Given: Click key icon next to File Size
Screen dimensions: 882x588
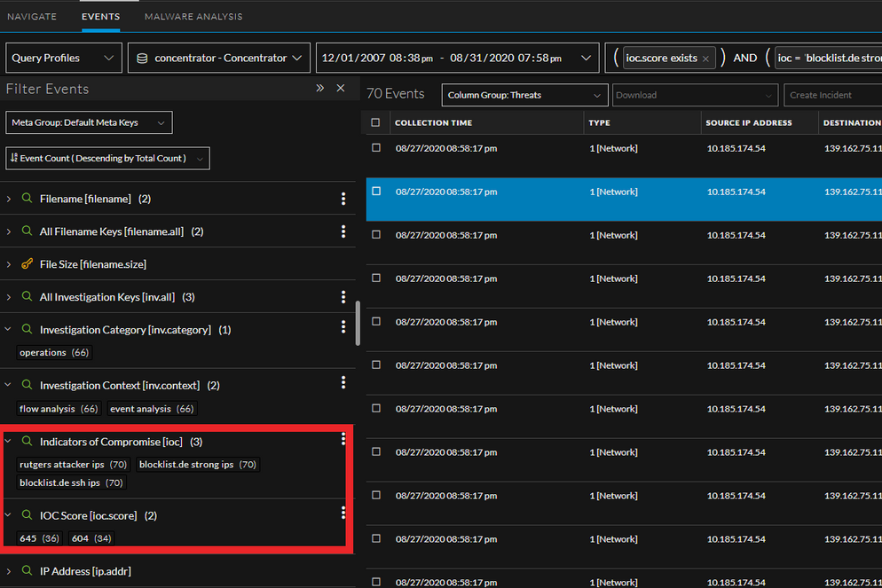Looking at the screenshot, I should click(x=27, y=264).
